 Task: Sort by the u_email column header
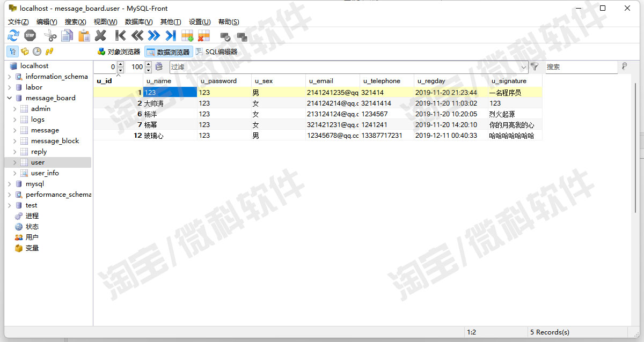[x=333, y=81]
